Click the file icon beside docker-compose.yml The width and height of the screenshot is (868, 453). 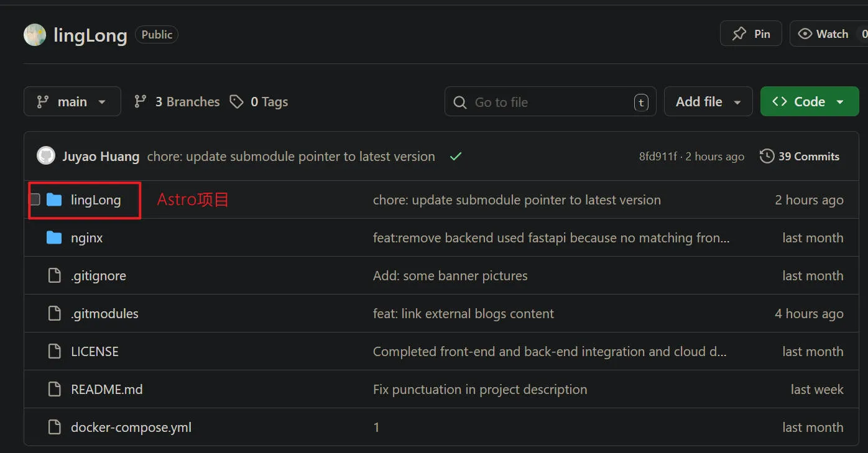click(55, 428)
